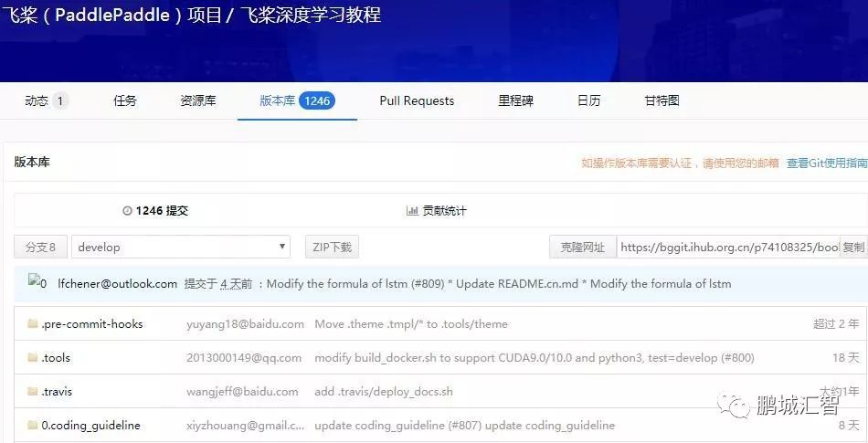Switch to the 任务 tab
This screenshot has height=443, width=868.
point(124,100)
